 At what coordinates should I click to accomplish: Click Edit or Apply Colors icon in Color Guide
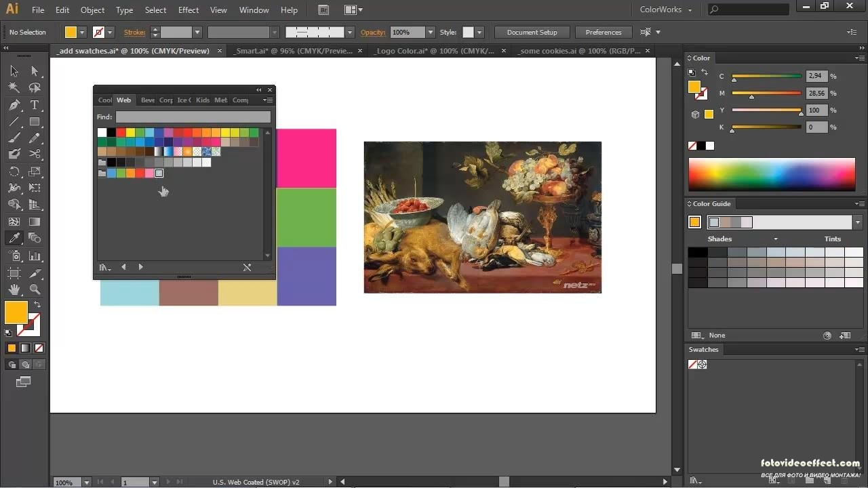(827, 335)
